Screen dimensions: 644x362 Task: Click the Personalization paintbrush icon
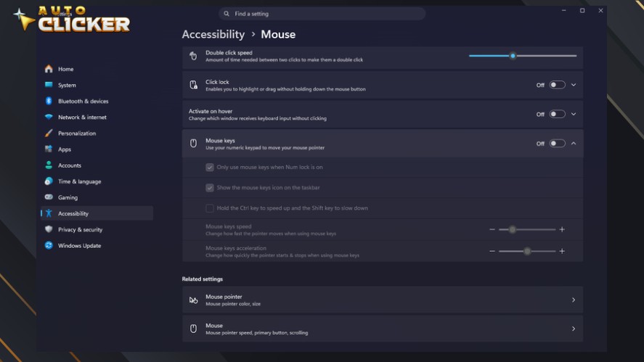[x=49, y=133]
